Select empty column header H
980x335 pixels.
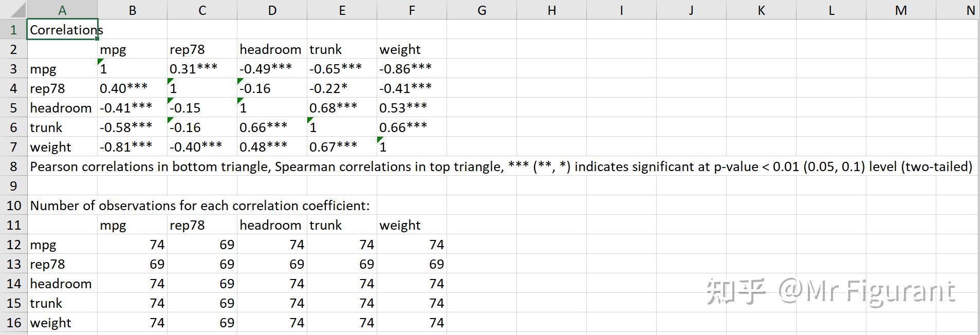551,9
